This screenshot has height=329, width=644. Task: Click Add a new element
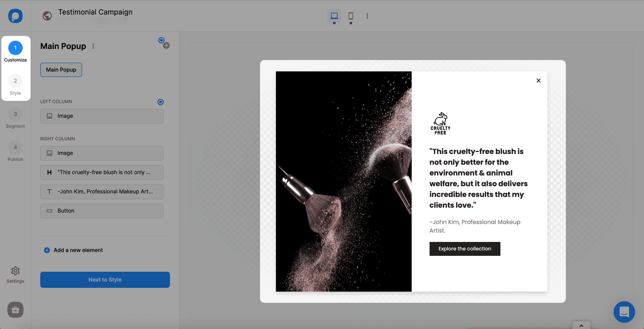(73, 250)
